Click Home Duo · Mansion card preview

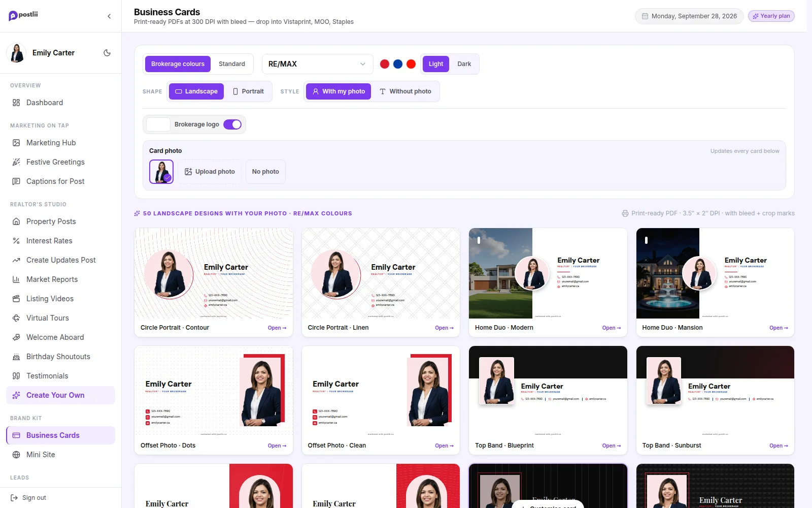(x=715, y=273)
